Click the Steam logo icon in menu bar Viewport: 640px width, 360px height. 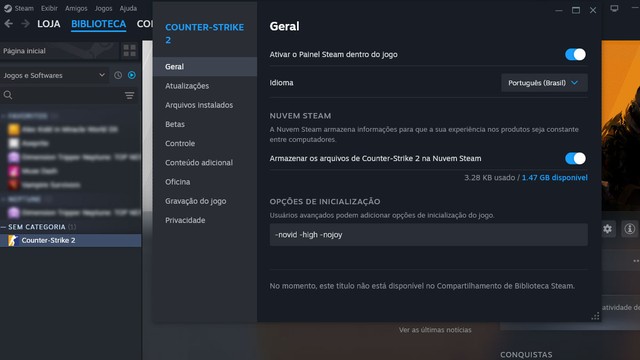(x=8, y=8)
